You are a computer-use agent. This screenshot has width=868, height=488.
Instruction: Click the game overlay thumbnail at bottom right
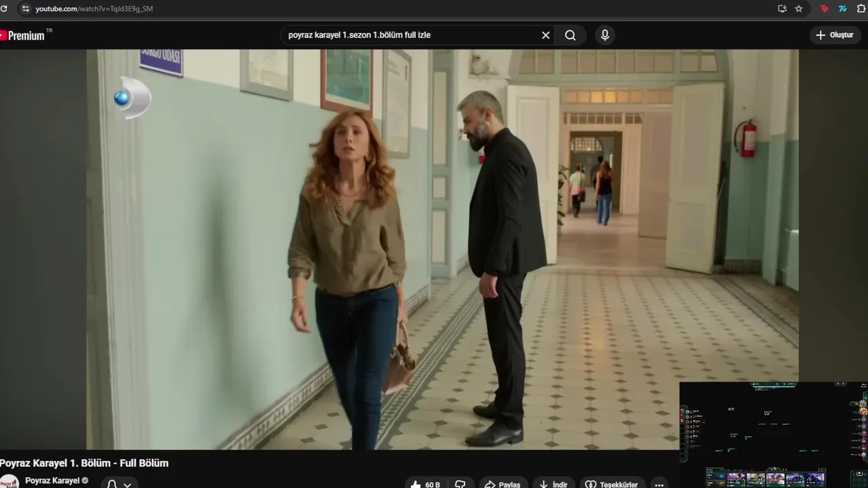tap(773, 434)
